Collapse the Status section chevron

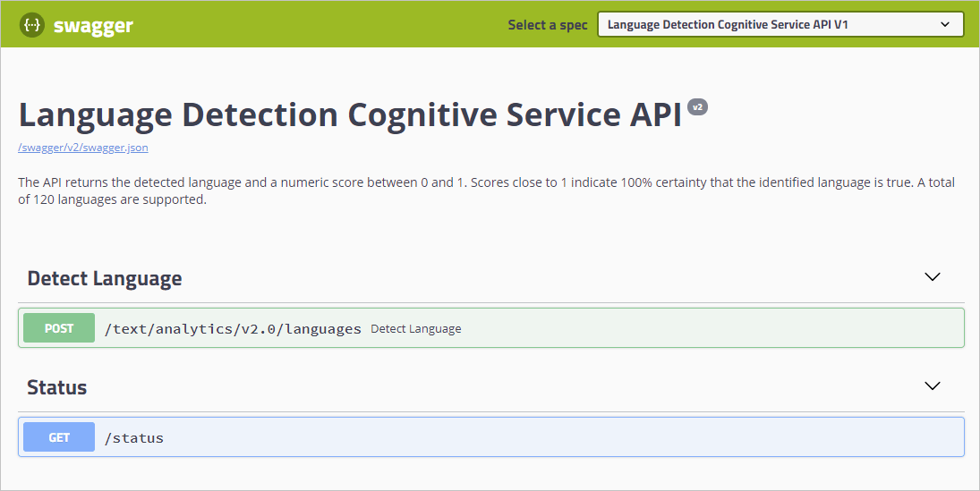click(933, 386)
